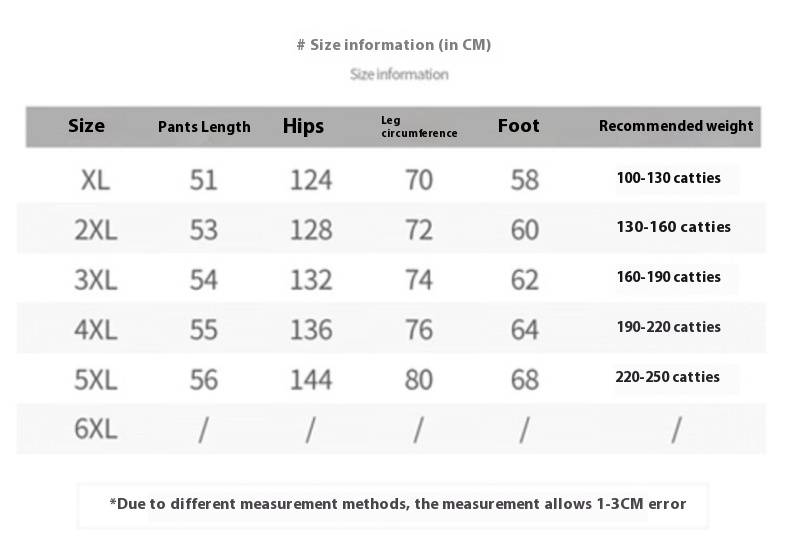The image size is (790, 542).
Task: Click the 4XL size label
Action: (96, 330)
